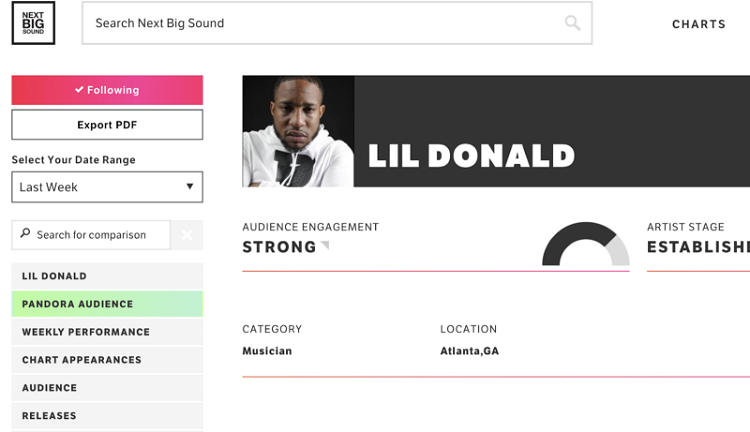750x432 pixels.
Task: Open RELEASES sidebar item
Action: point(107,415)
